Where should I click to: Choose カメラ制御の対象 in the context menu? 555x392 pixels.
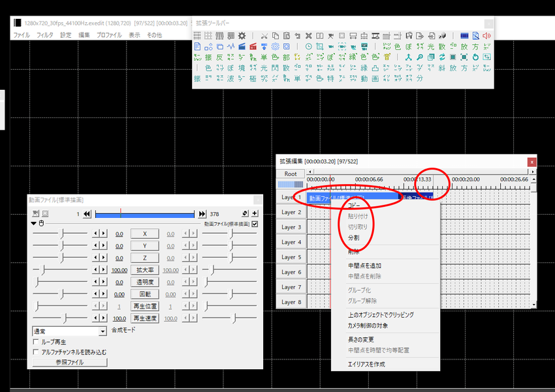[x=368, y=325]
